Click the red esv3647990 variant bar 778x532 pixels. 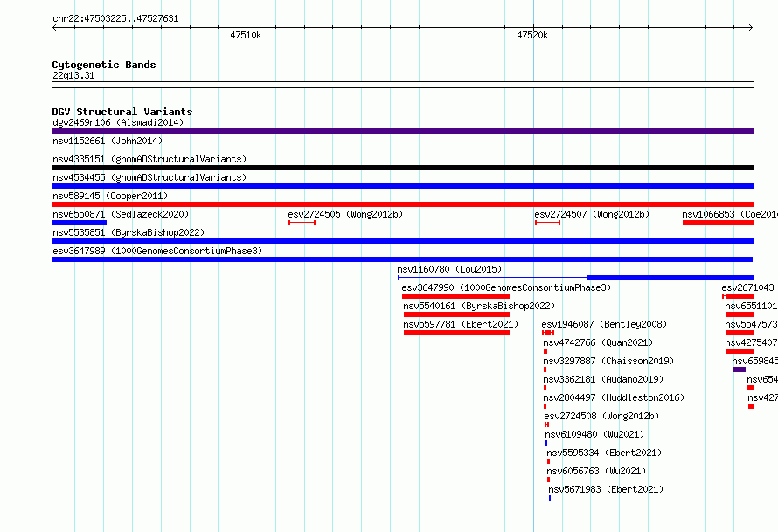[x=455, y=296]
